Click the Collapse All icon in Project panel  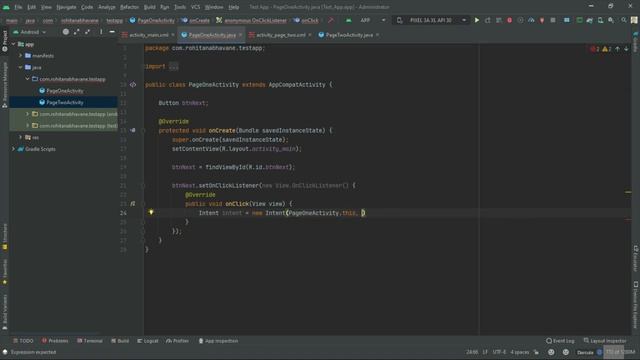87,32
